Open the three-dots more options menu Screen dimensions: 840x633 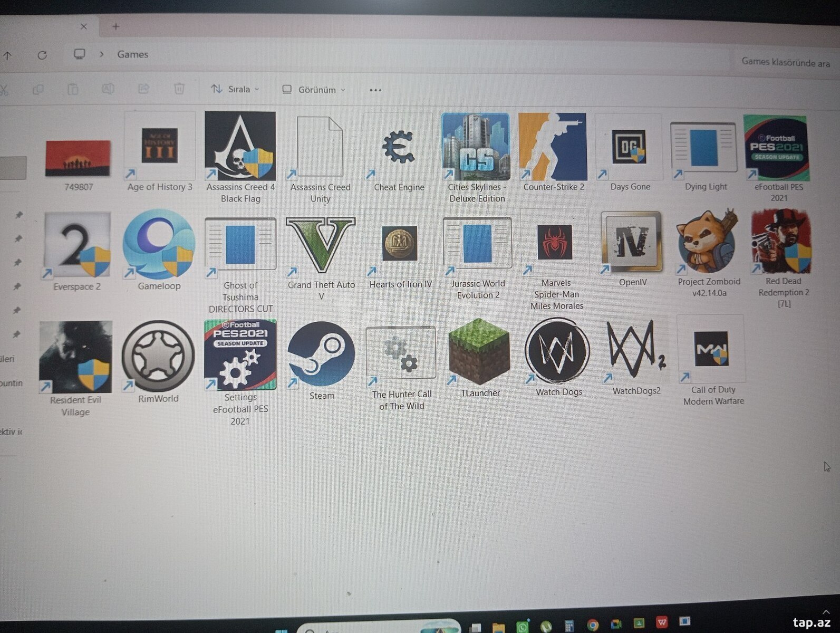375,90
